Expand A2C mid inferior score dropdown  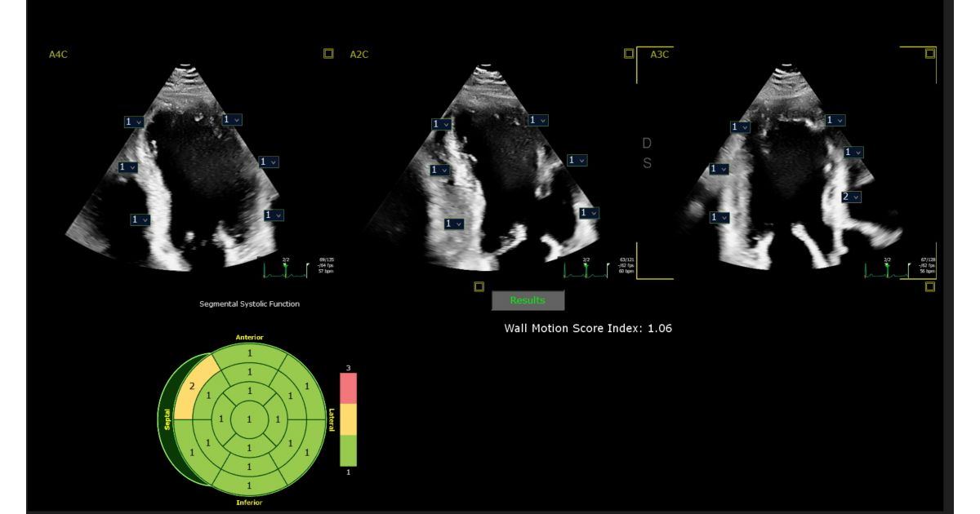439,170
